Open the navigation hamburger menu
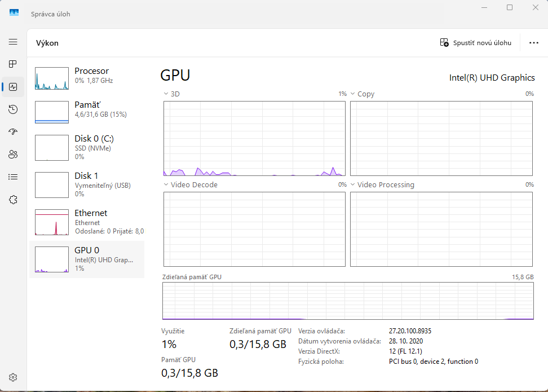 tap(13, 41)
